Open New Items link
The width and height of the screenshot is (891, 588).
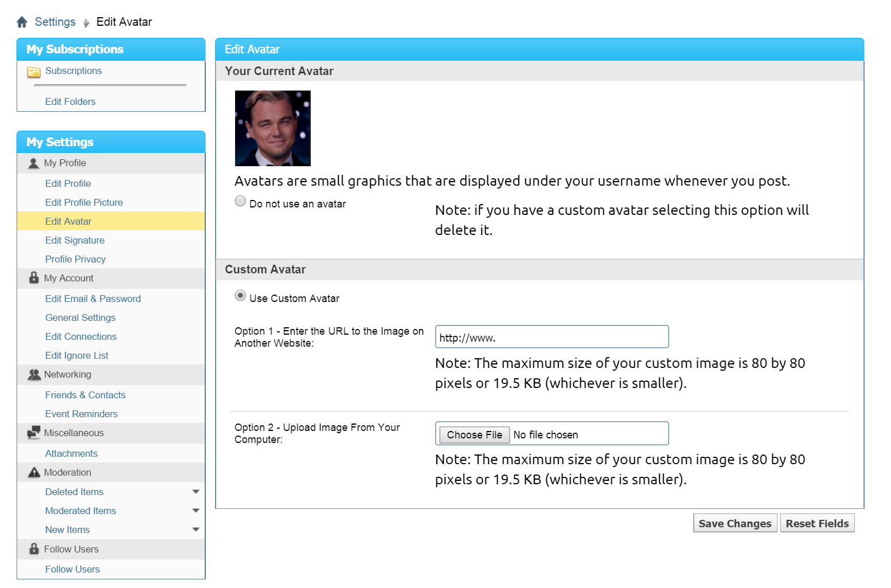point(68,530)
